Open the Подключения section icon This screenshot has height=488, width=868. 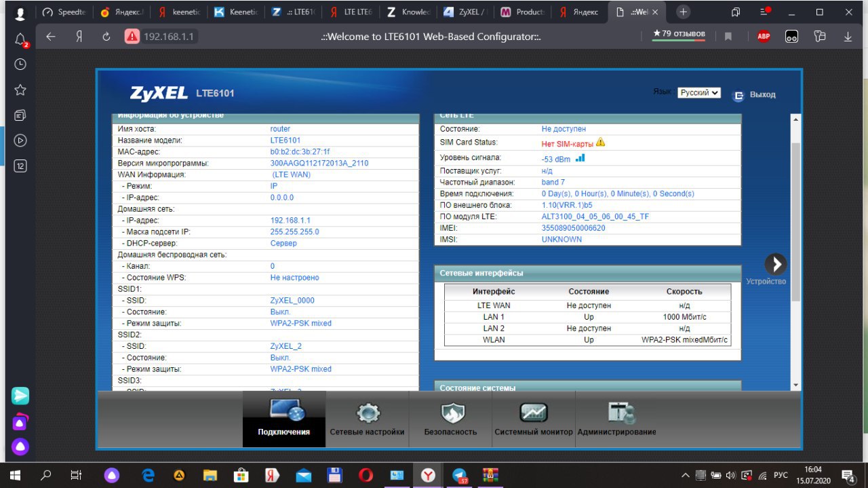tap(288, 411)
